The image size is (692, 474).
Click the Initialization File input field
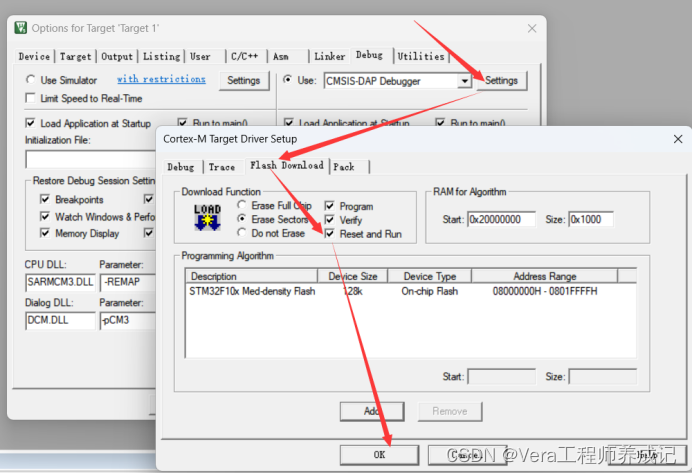[90, 160]
